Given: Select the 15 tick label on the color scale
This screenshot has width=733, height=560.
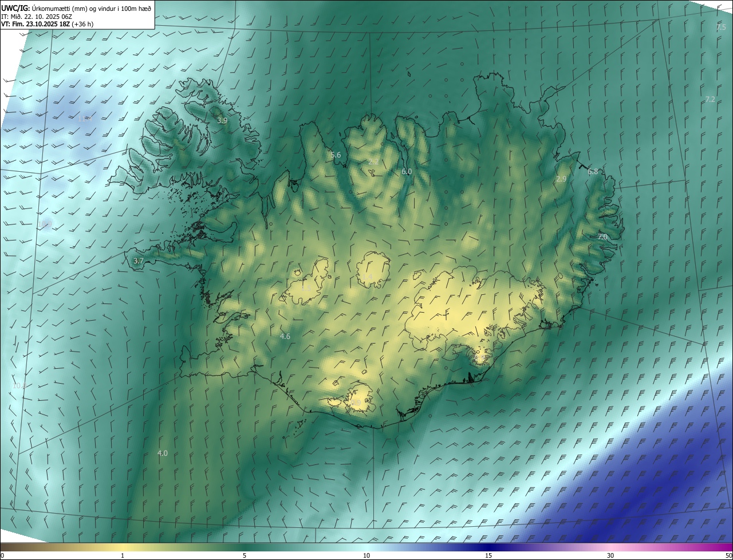Looking at the screenshot, I should click(x=488, y=555).
